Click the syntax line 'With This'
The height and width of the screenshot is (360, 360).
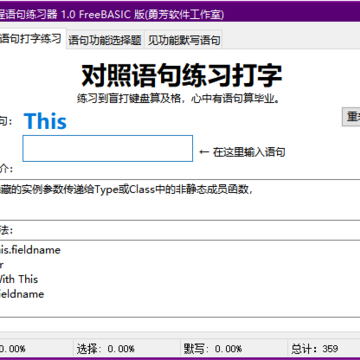[x=19, y=279]
